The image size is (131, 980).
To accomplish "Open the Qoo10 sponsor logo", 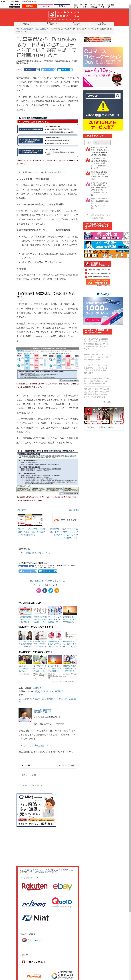I will coord(62,902).
